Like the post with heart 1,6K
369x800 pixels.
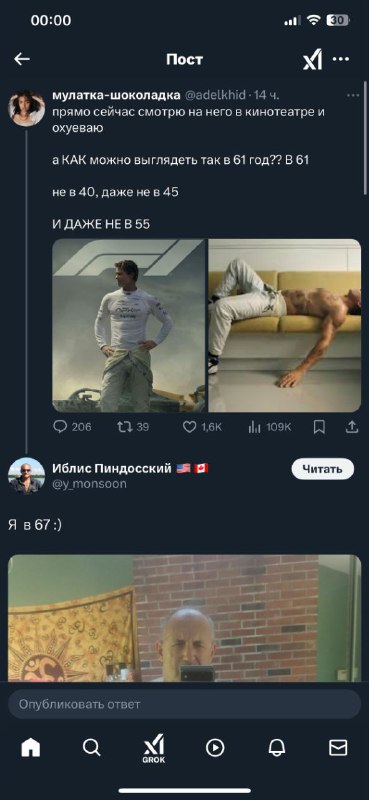[x=202, y=427]
